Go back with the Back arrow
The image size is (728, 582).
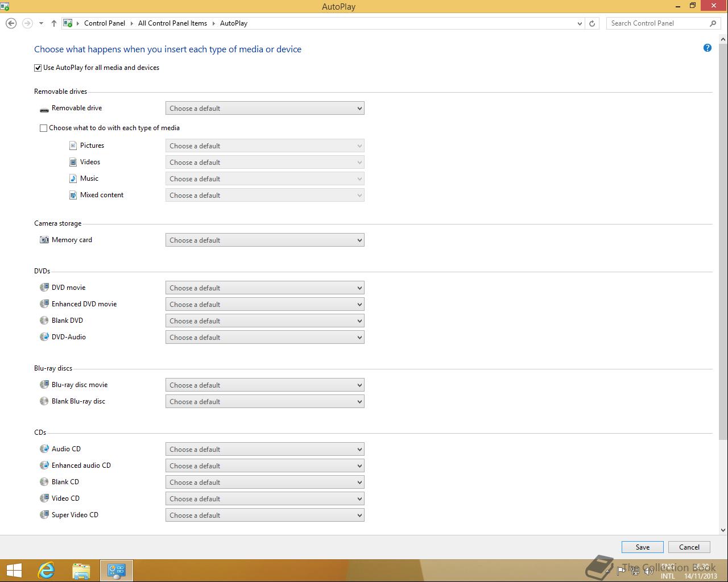11,23
